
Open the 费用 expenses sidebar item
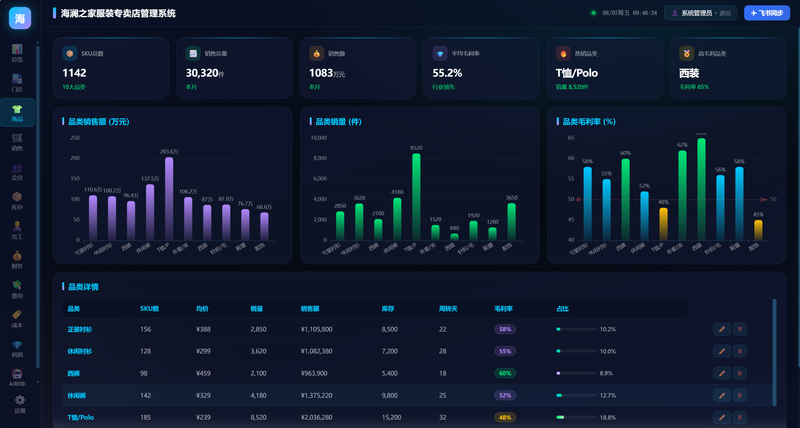(17, 289)
